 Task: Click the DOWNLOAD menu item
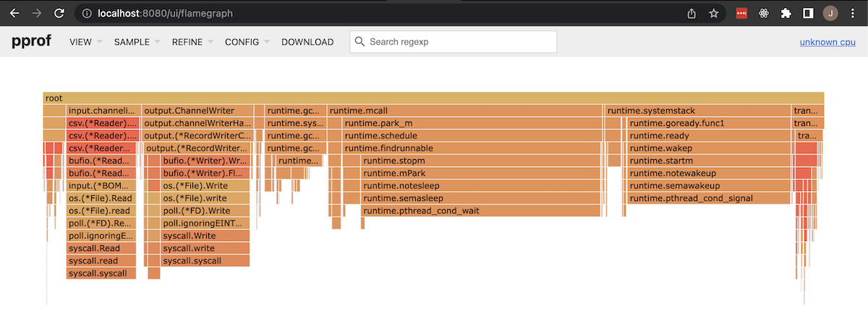pyautogui.click(x=307, y=42)
